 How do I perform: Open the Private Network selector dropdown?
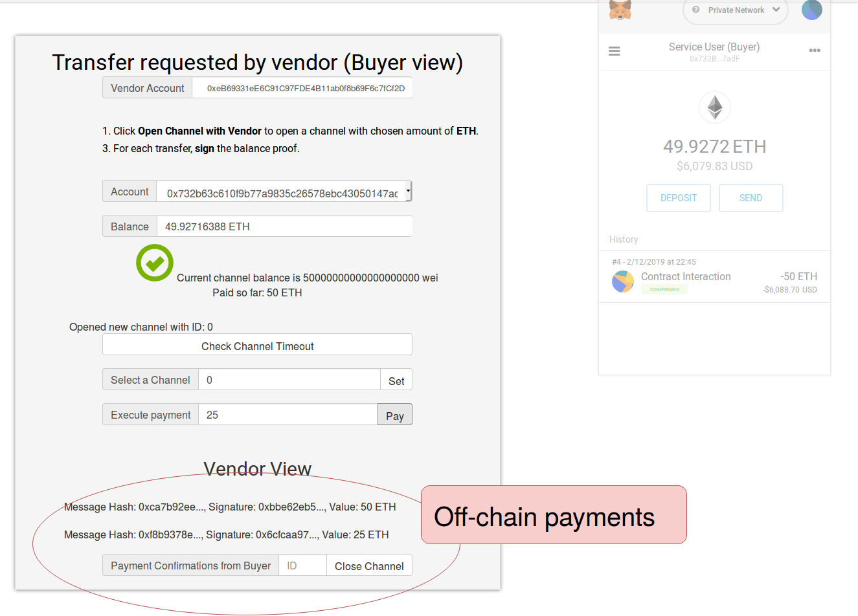(736, 11)
